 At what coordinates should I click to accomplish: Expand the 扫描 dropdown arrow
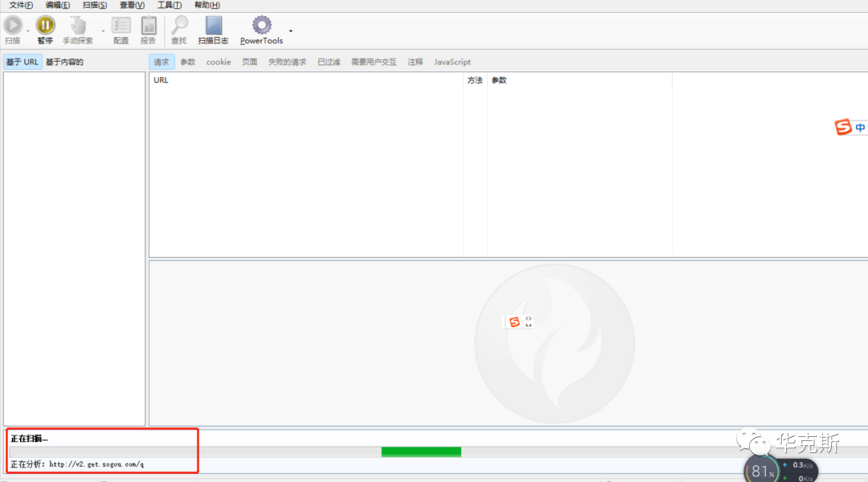tap(28, 31)
